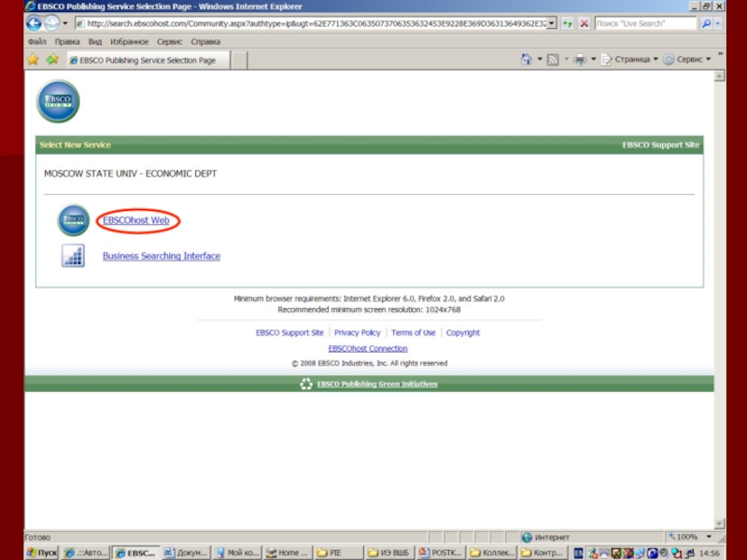Click the page scrollbar up arrow
This screenshot has height=560, width=747.
pyautogui.click(x=719, y=77)
